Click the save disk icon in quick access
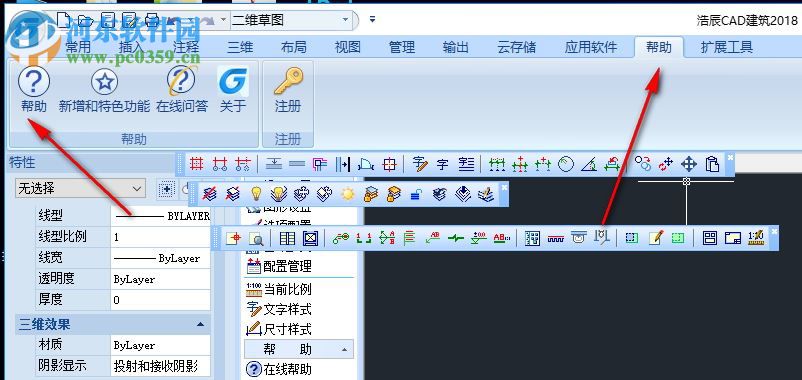Screen dimensions: 802x380 [108, 20]
